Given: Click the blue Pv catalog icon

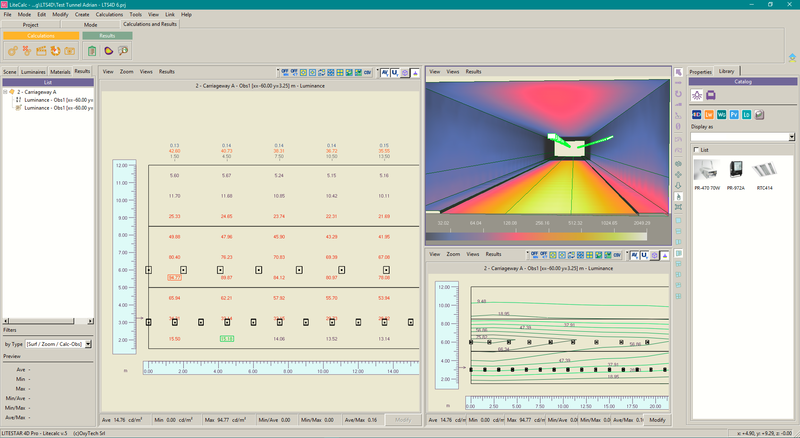Looking at the screenshot, I should click(x=734, y=115).
